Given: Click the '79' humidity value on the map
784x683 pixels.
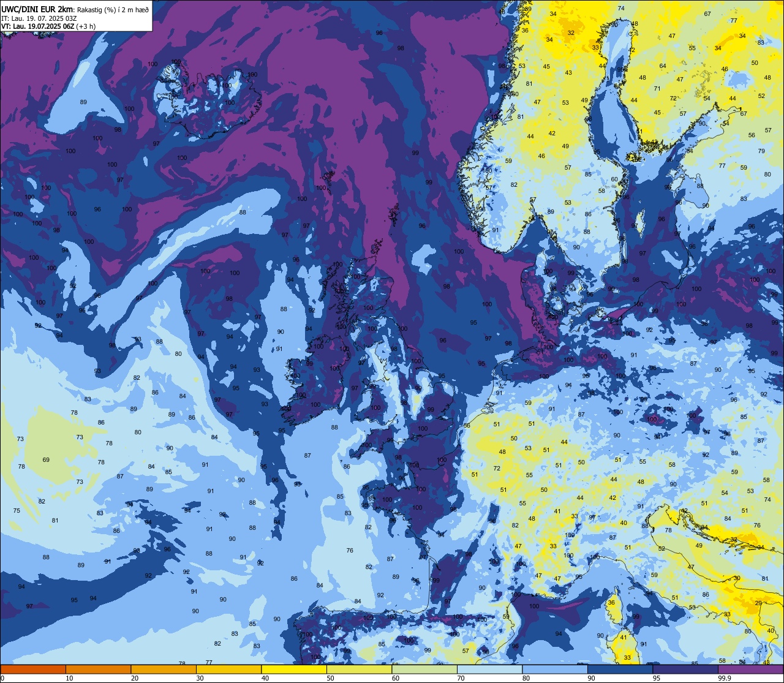Looking at the screenshot, I should (x=761, y=151).
